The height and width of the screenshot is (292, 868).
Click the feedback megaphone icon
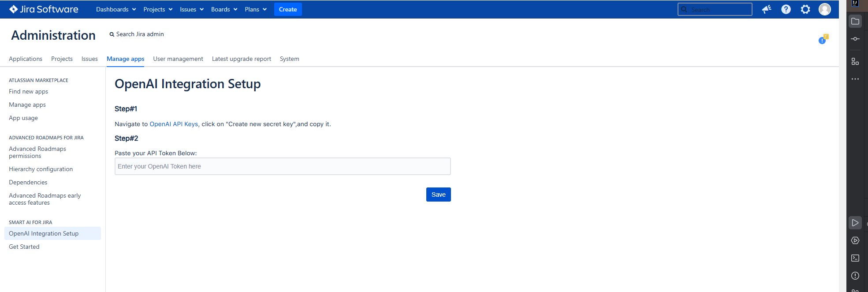point(767,9)
